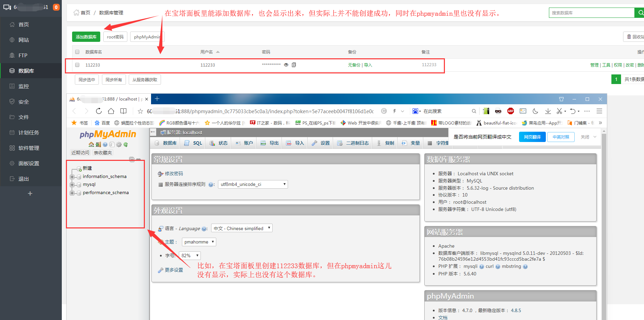Click the MySQL documentation copy icon
The height and width of the screenshot is (320, 644).
coord(112,145)
